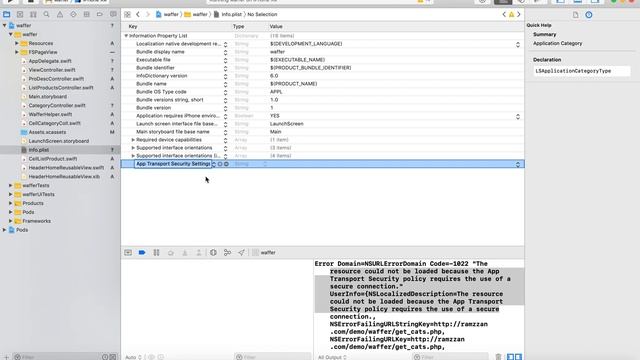This screenshot has height=360, width=640.
Task: Jump to previous issue arrow
Action: coord(504,14)
